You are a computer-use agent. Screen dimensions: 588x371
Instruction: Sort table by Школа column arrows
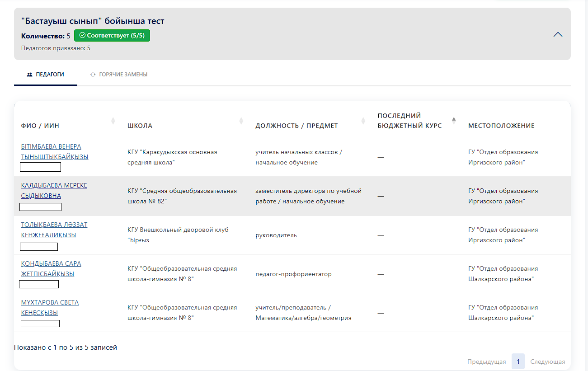coord(241,121)
